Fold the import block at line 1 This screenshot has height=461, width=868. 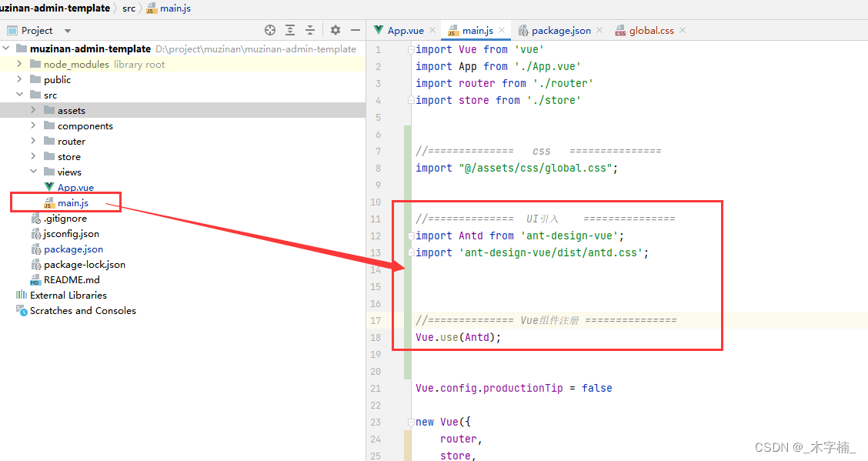(411, 50)
